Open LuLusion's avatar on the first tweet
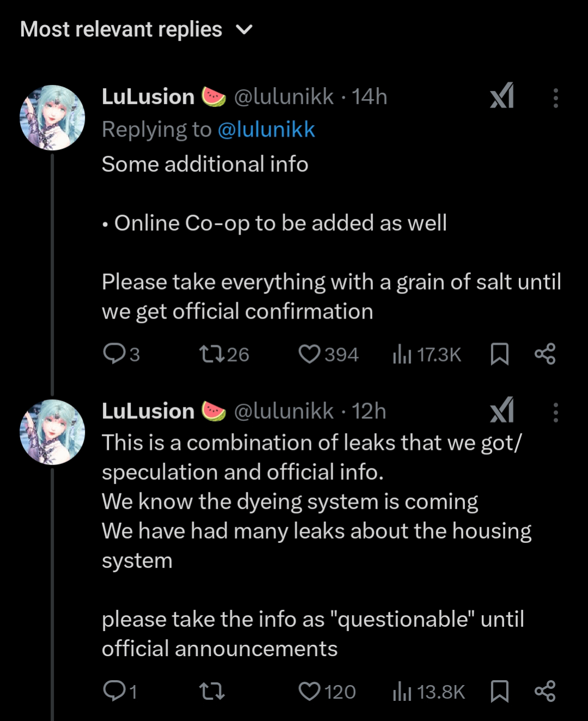Image resolution: width=588 pixels, height=721 pixels. (52, 118)
